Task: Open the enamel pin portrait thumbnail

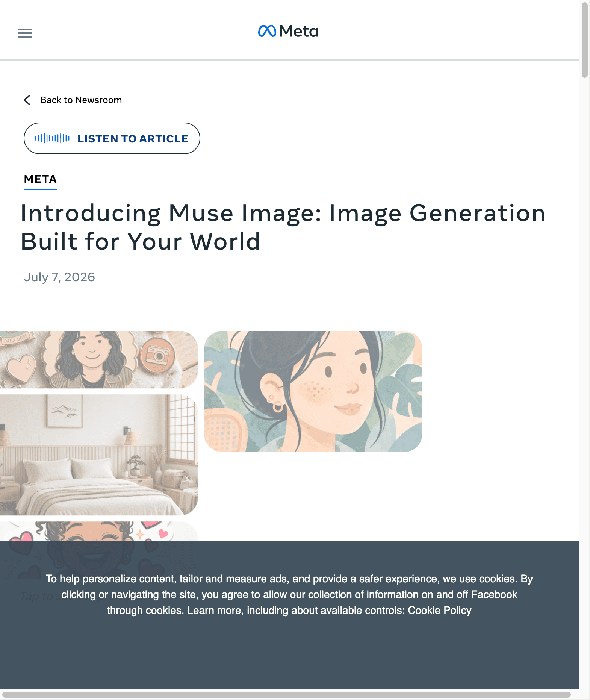Action: coord(99,360)
